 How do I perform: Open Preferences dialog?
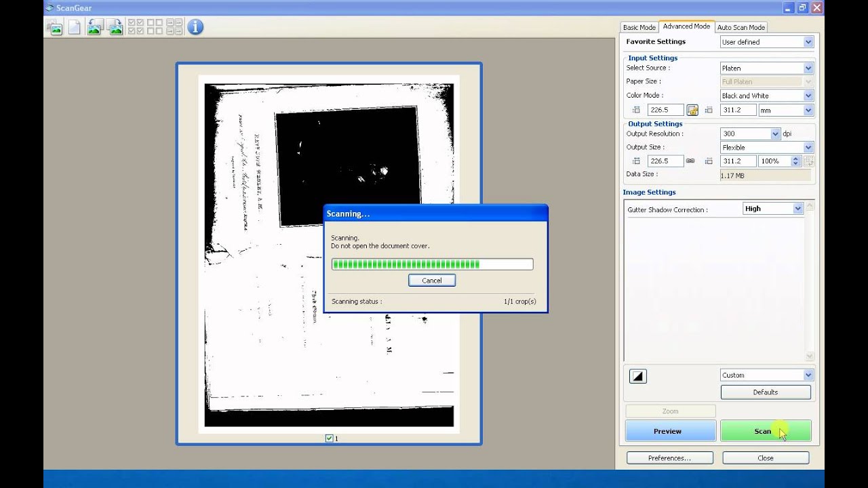pyautogui.click(x=669, y=458)
